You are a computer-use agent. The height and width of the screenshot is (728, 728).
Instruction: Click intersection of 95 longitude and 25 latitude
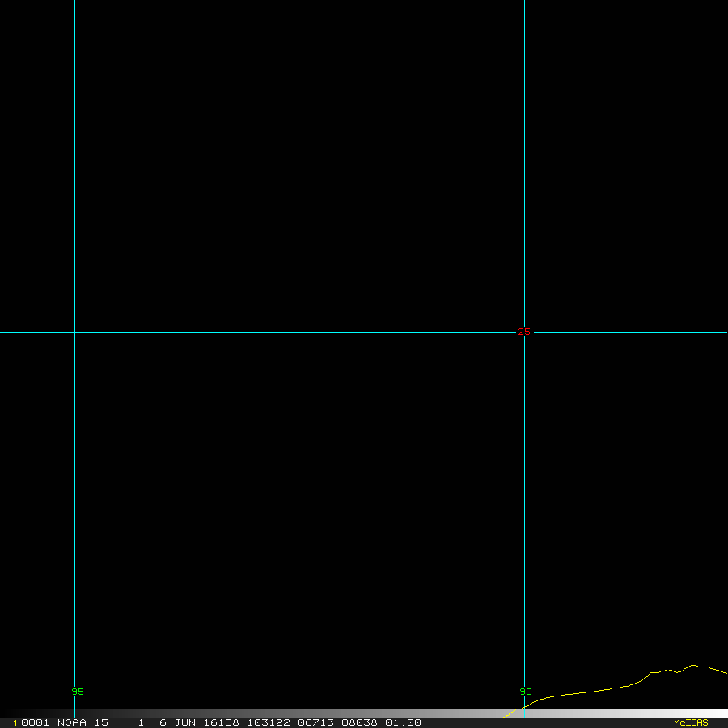74,333
